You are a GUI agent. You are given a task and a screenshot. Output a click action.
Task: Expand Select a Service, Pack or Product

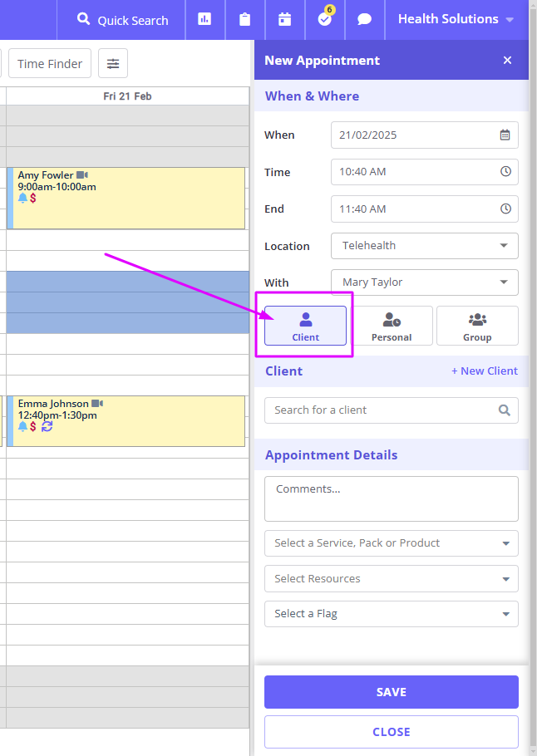(x=391, y=543)
